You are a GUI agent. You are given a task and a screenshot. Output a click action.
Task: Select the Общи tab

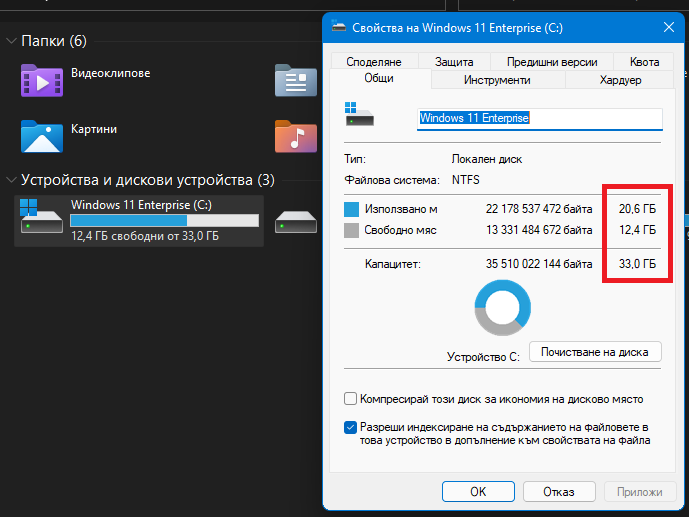(379, 78)
